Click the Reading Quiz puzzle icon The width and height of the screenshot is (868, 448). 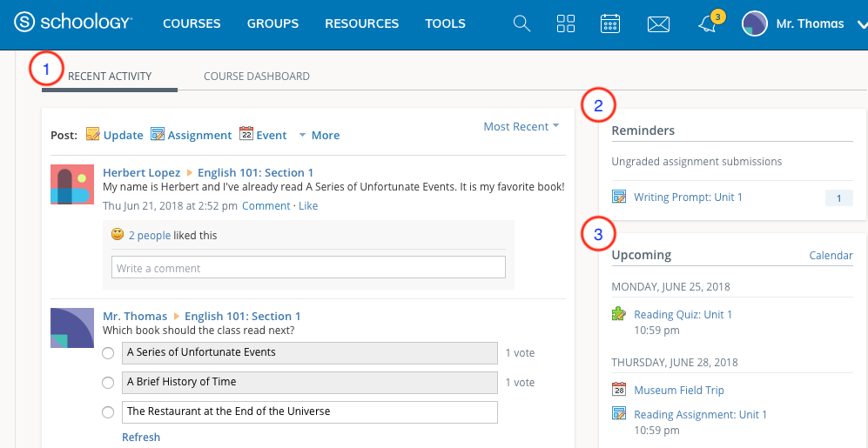[x=619, y=314]
